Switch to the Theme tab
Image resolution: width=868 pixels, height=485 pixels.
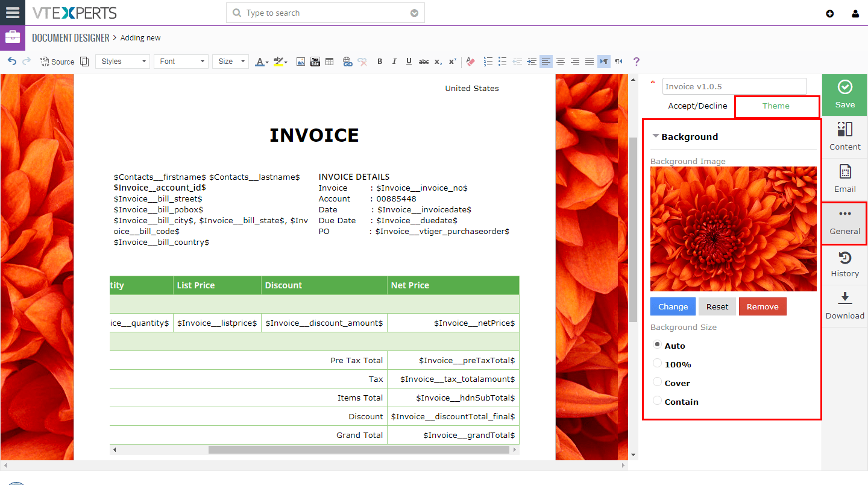point(776,106)
